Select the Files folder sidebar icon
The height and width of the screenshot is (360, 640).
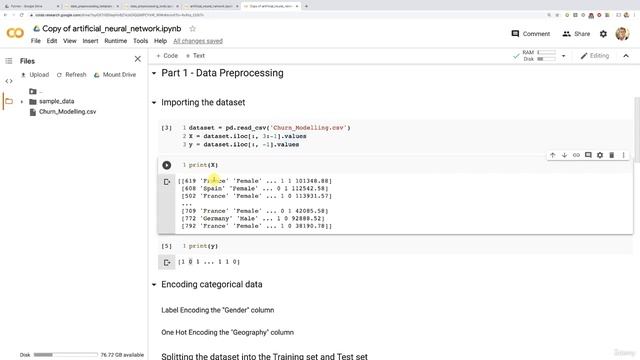tap(9, 101)
